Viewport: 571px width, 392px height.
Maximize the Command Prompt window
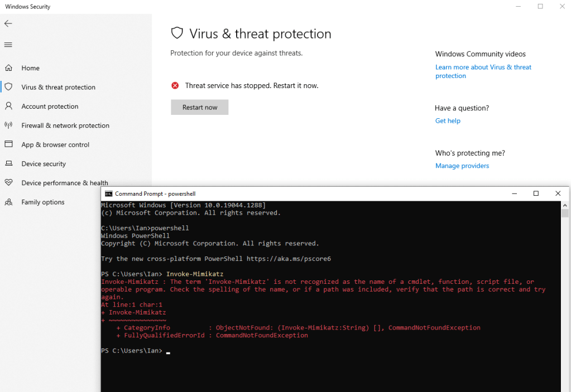click(x=536, y=193)
